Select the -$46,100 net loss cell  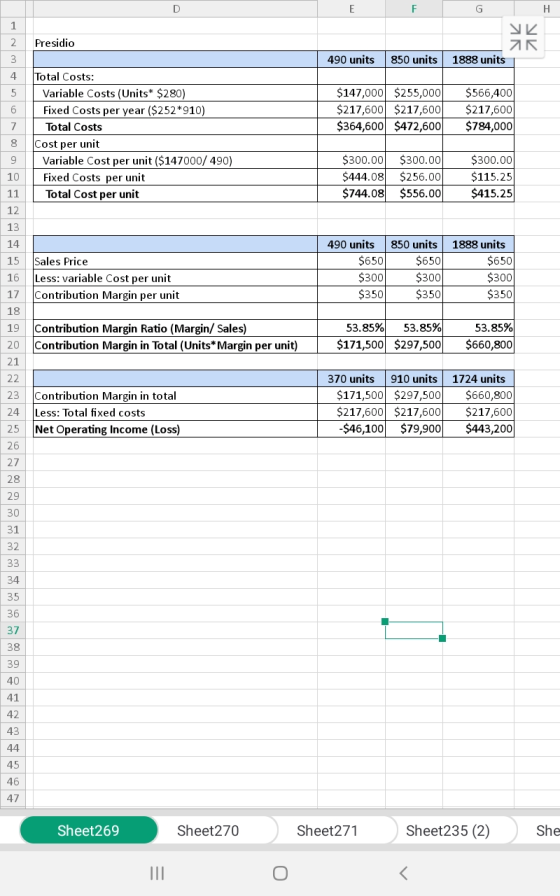click(351, 429)
